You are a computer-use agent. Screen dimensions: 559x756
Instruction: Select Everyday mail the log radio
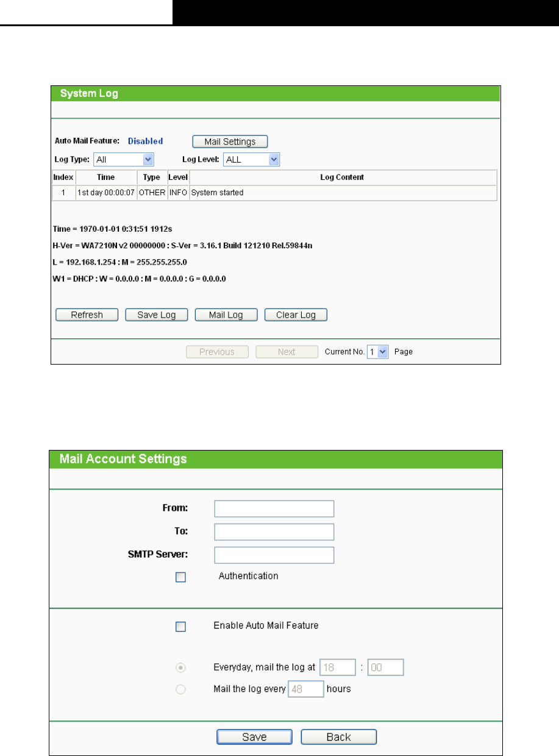[180, 668]
